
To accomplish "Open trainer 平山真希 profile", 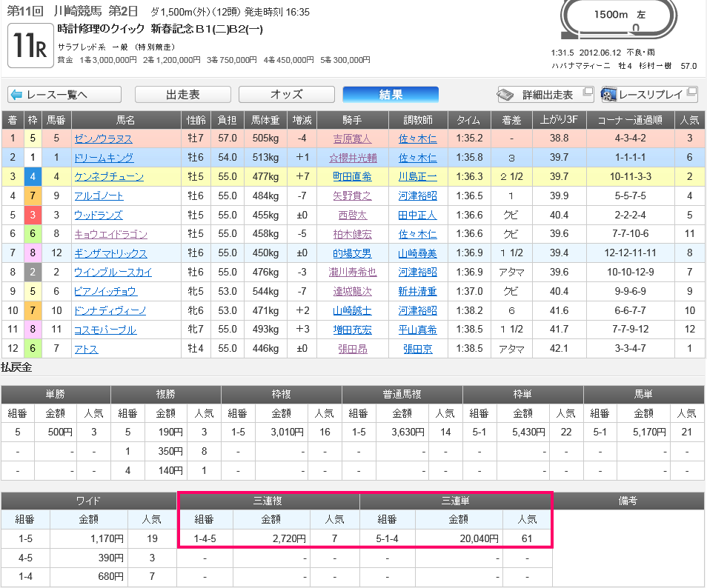I will 417,330.
